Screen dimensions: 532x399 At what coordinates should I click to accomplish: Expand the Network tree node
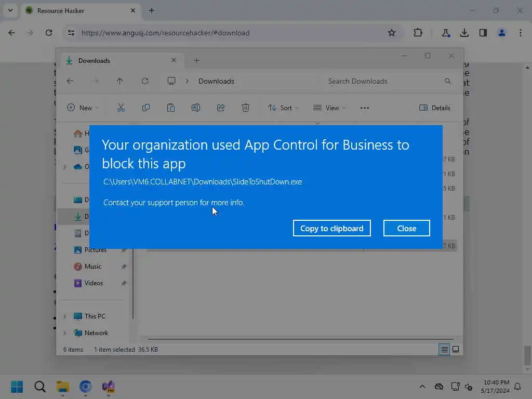coord(64,333)
